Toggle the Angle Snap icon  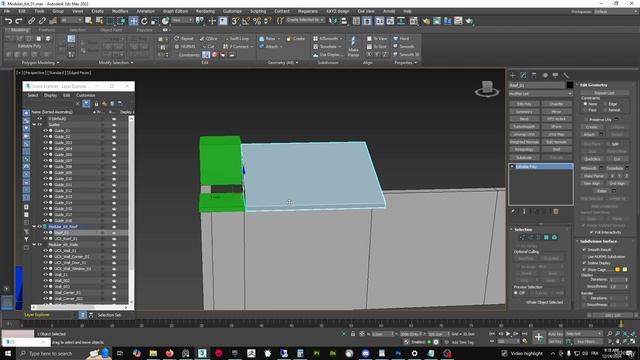(x=246, y=20)
